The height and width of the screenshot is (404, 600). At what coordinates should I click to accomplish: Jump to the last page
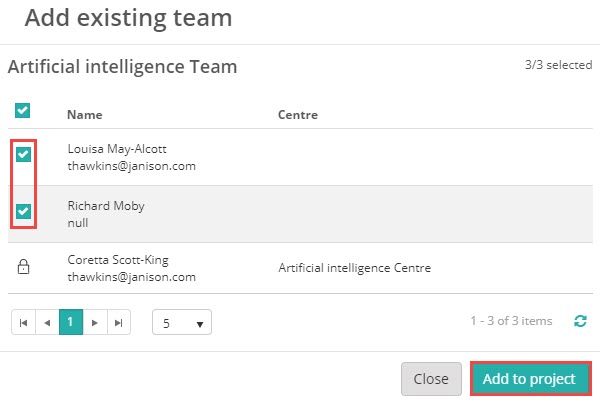click(x=119, y=322)
